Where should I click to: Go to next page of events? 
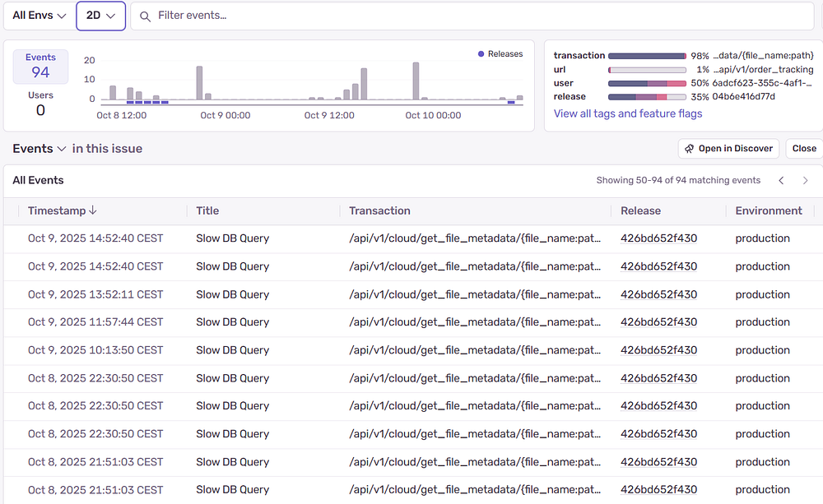805,180
